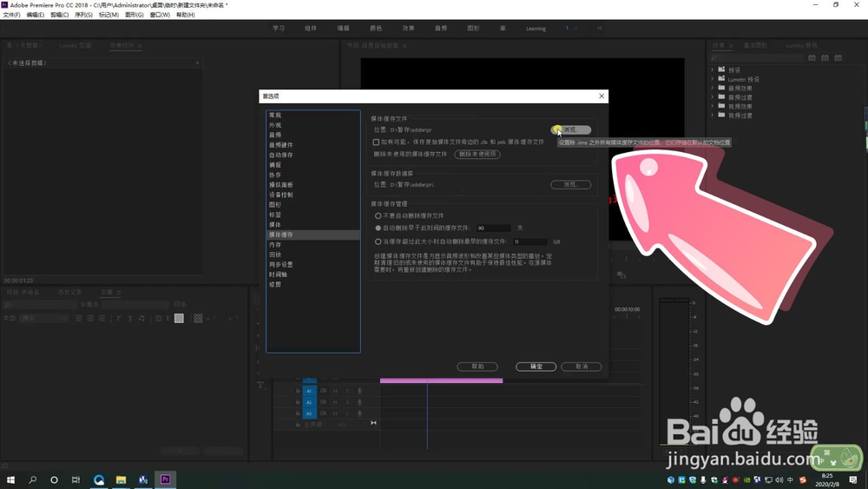
Task: Toggle the accelerated effects filter icon
Action: (812, 57)
